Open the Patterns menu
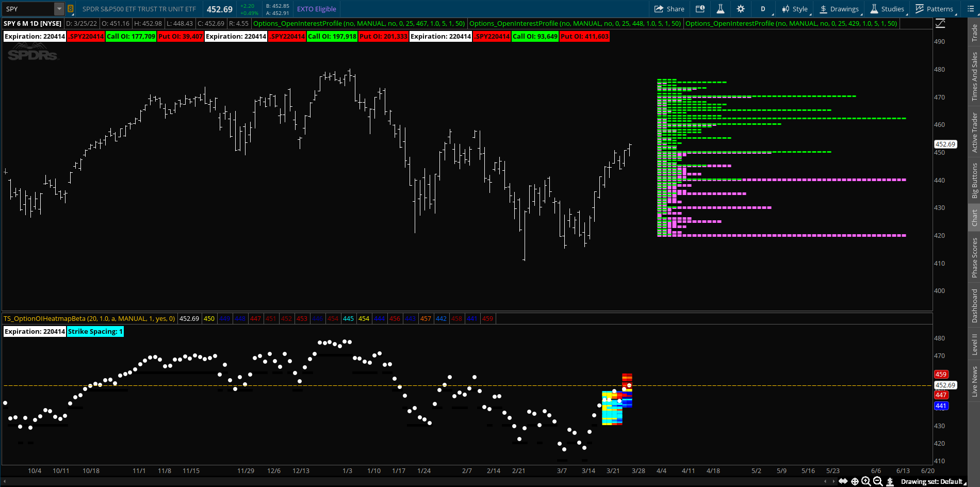Image resolution: width=980 pixels, height=487 pixels. tap(935, 9)
